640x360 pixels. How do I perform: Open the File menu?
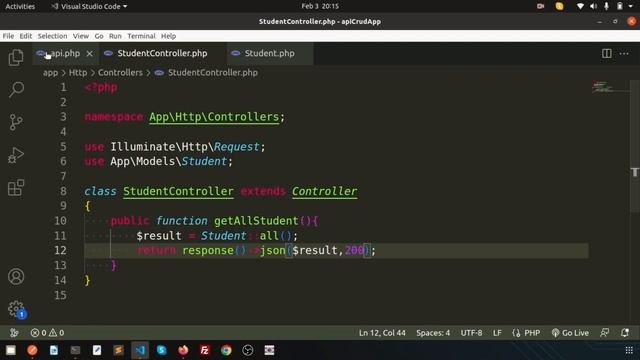pyautogui.click(x=8, y=36)
